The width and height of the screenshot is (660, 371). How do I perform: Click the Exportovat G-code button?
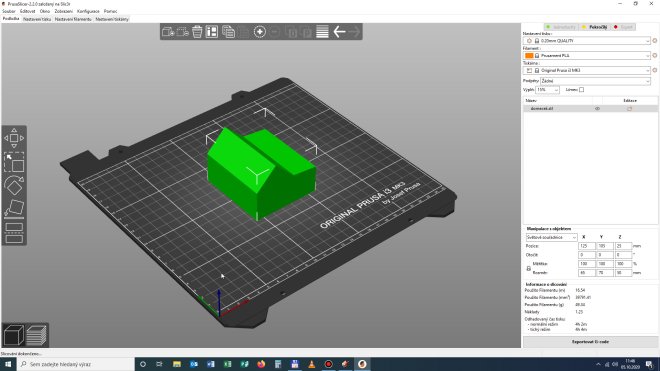590,342
